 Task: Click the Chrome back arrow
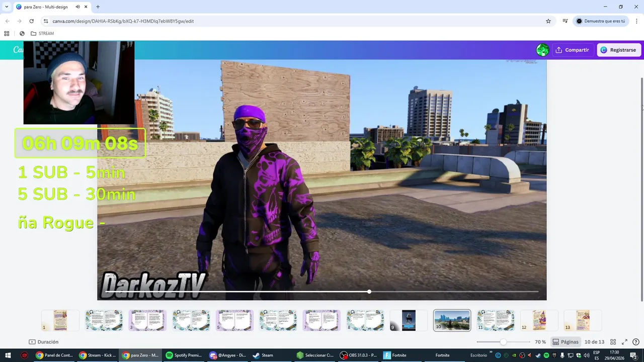[x=7, y=21]
